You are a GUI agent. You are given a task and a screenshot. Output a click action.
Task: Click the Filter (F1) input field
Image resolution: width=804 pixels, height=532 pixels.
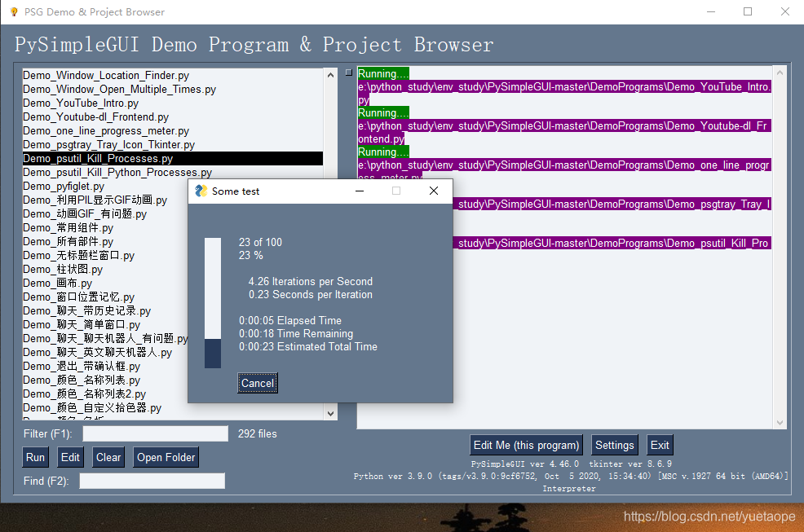tap(156, 433)
